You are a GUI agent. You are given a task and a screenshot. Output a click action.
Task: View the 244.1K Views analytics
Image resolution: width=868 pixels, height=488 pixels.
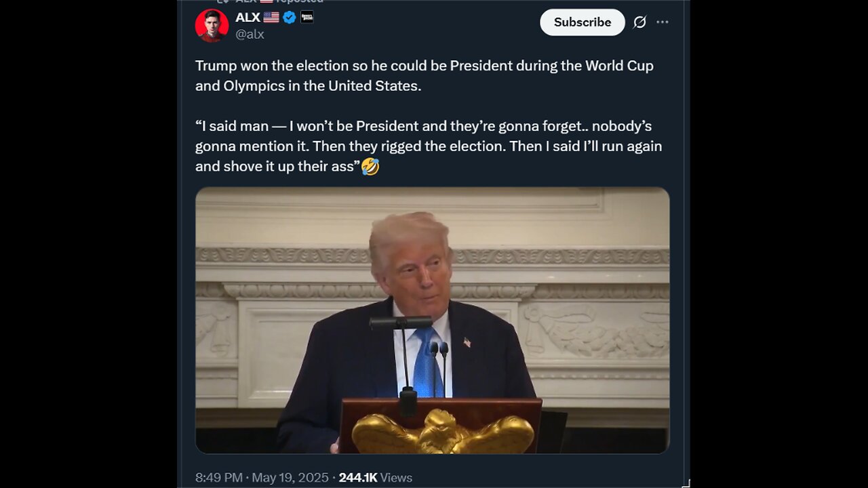click(376, 478)
